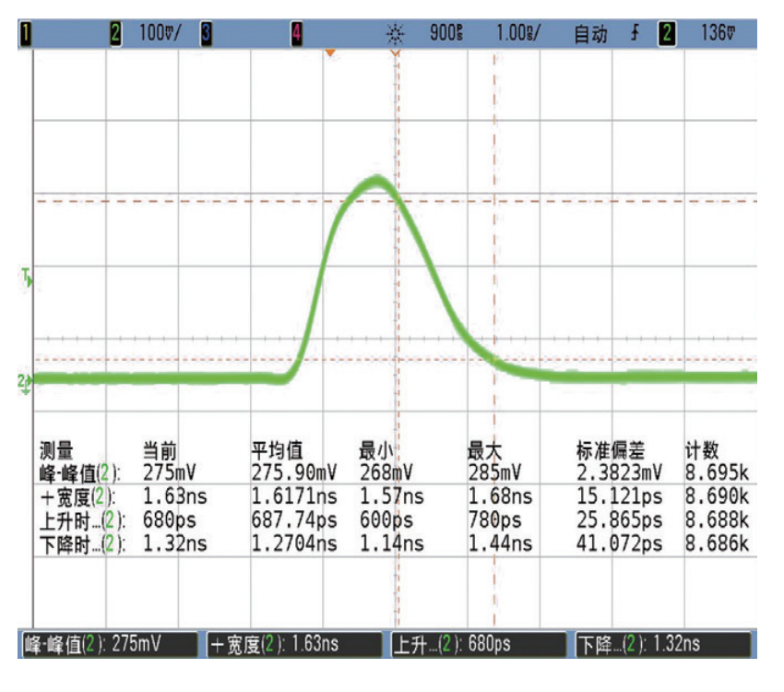This screenshot has width=784, height=692.
Task: Select the blue channel 3 indicator
Action: coord(206,35)
